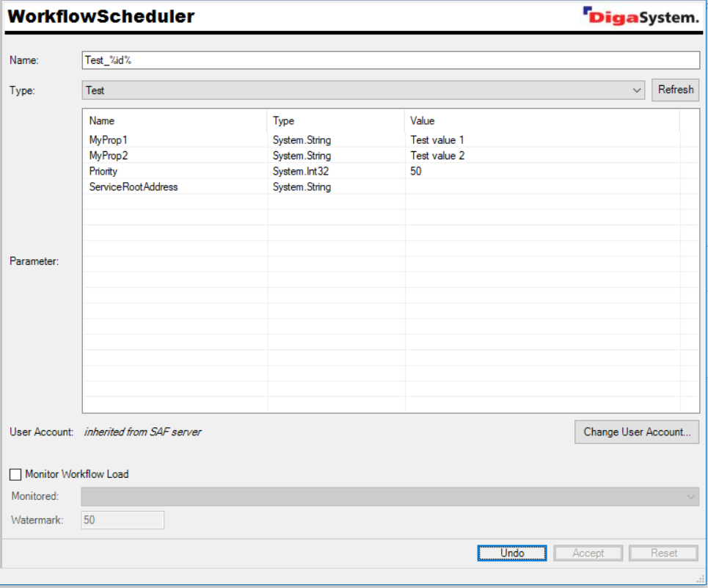Enable the Monitor Workflow Load checkbox

[x=16, y=474]
